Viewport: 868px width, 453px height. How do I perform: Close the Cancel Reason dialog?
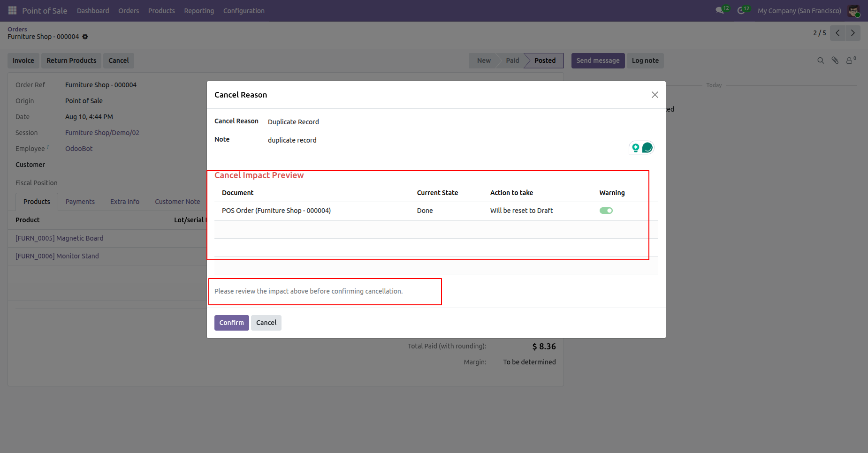(655, 95)
